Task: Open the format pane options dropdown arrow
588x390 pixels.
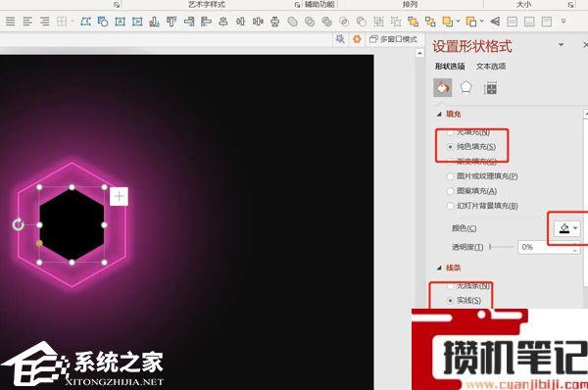Action: pos(561,44)
